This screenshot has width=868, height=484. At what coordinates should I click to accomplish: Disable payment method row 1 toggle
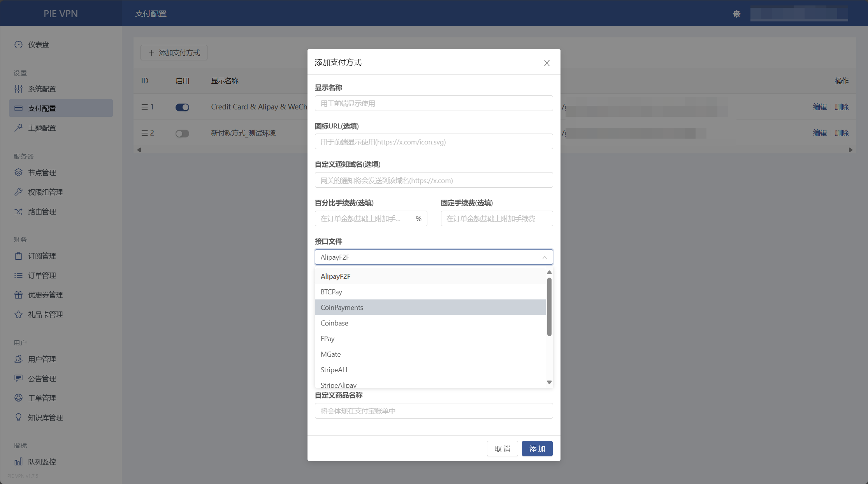pyautogui.click(x=182, y=107)
